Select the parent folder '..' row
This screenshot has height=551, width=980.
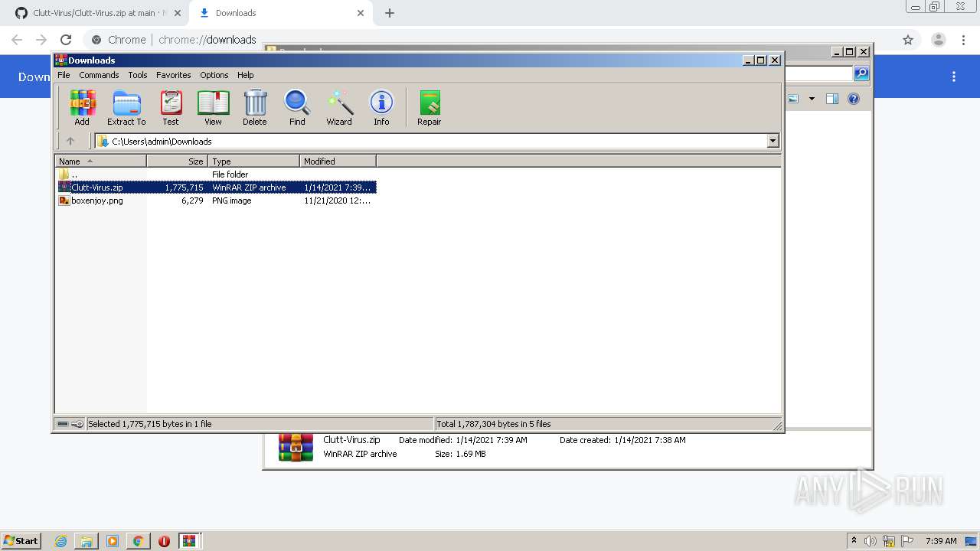pos(216,174)
